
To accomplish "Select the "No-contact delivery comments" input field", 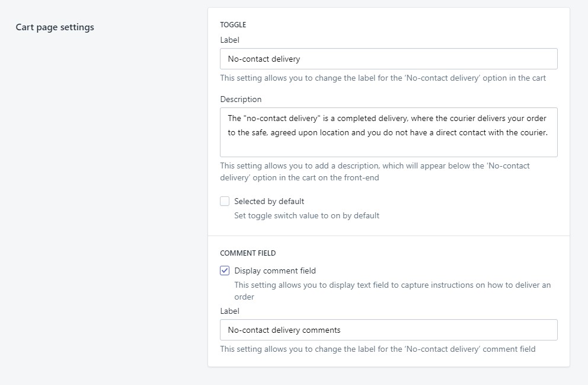I will [x=388, y=330].
